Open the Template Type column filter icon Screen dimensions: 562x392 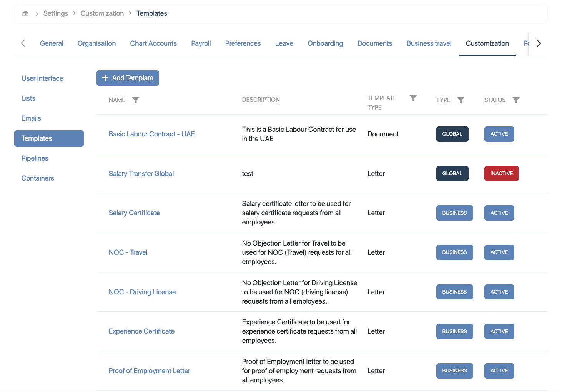pyautogui.click(x=413, y=98)
